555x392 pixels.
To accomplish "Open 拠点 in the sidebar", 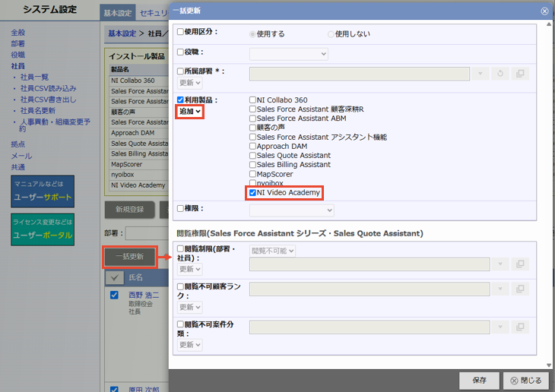I will click(18, 144).
